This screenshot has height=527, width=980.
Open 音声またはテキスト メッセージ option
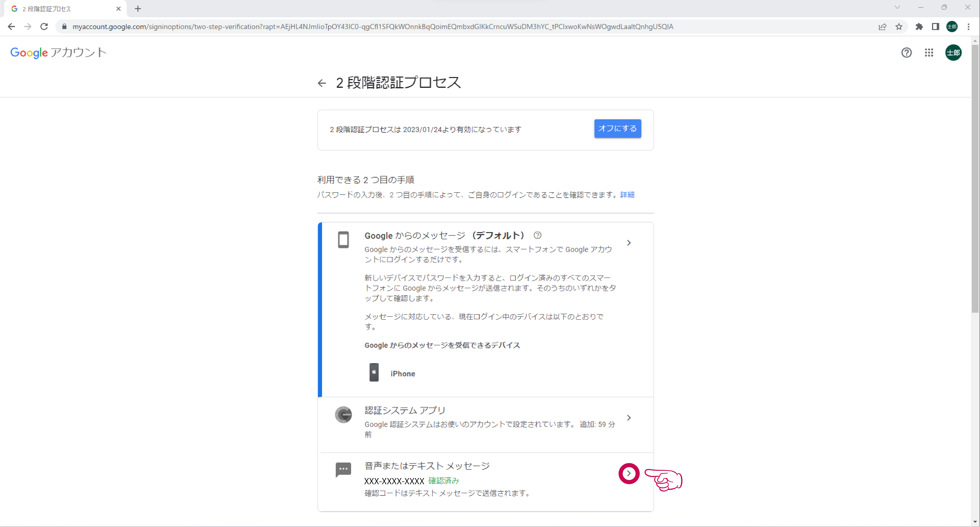click(x=486, y=482)
